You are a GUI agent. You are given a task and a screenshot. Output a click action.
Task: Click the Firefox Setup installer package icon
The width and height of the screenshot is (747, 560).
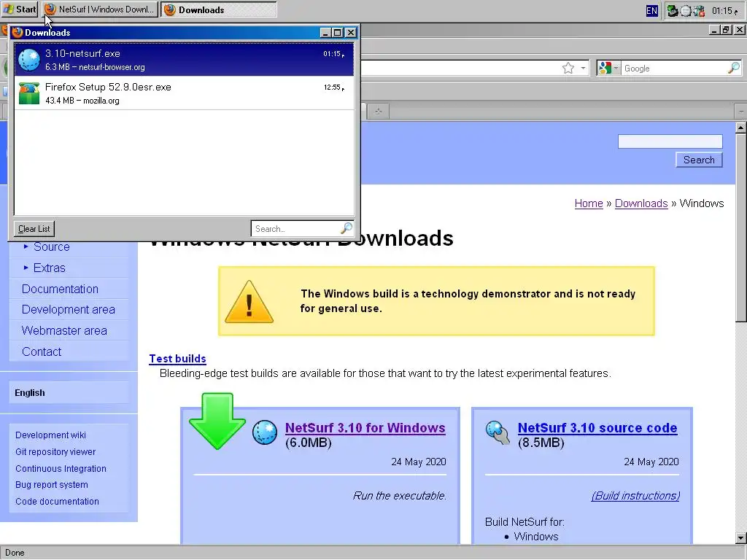coord(29,93)
